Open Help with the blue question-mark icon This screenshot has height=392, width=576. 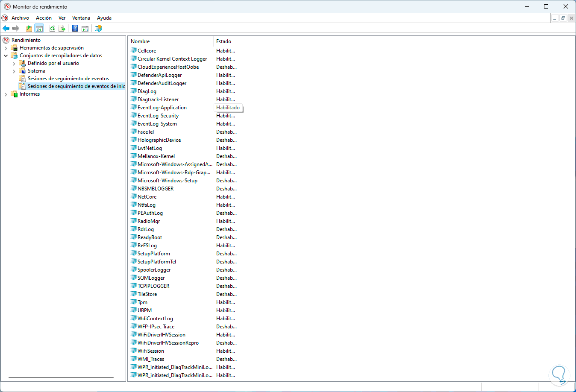click(x=75, y=29)
